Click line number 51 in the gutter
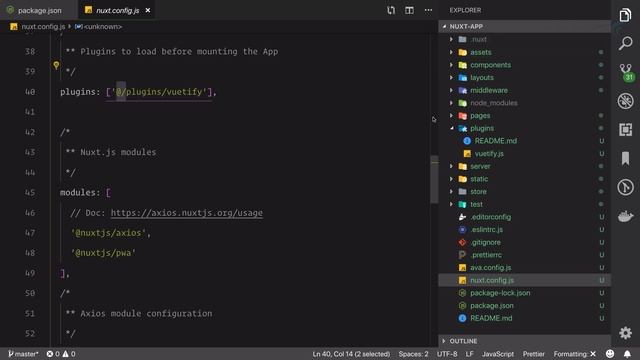Screen dimensions: 640x360 pyautogui.click(x=30, y=313)
